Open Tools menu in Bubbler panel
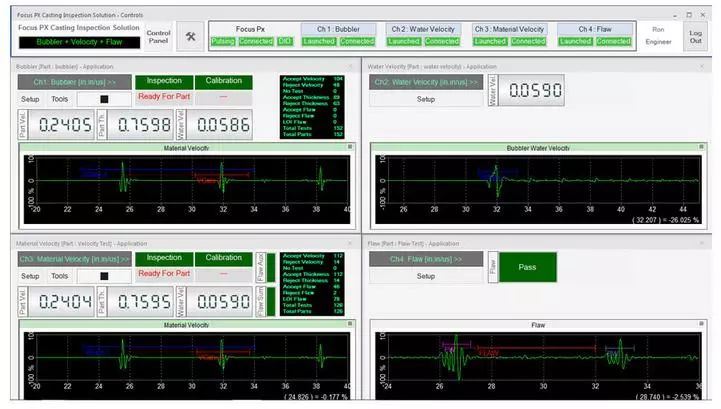 [60, 99]
